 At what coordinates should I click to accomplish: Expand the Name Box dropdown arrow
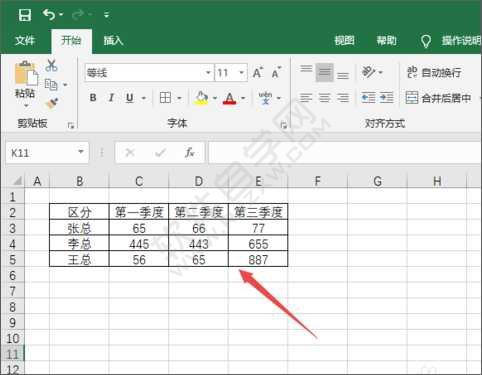pos(81,152)
